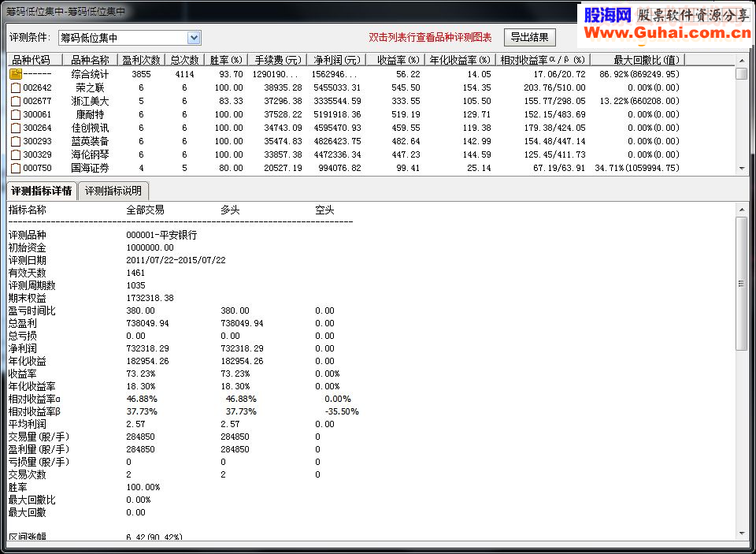Sort by 胜率(%) column header
The width and height of the screenshot is (756, 554).
point(226,60)
